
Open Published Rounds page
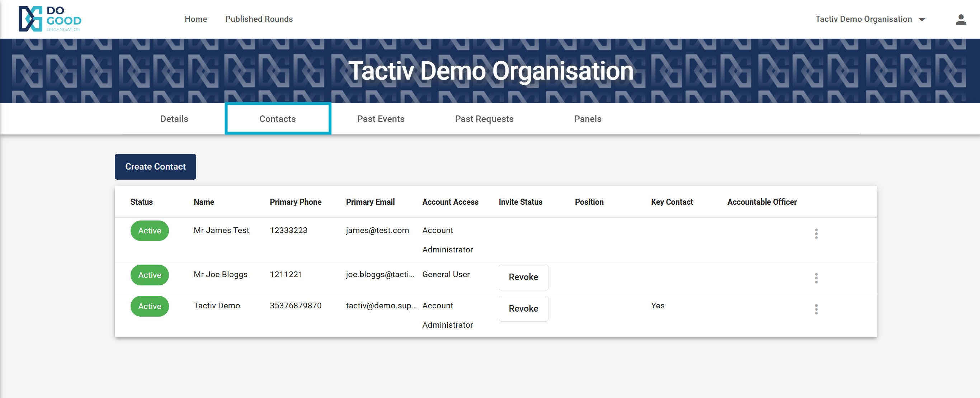[x=259, y=19]
